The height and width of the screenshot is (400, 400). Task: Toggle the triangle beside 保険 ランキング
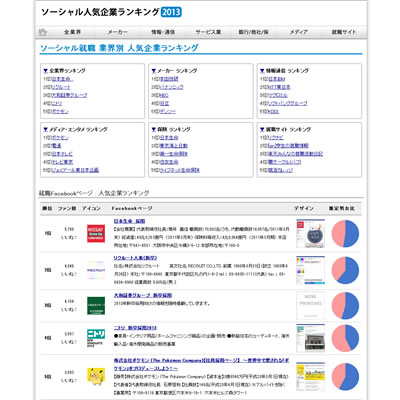[x=154, y=129]
